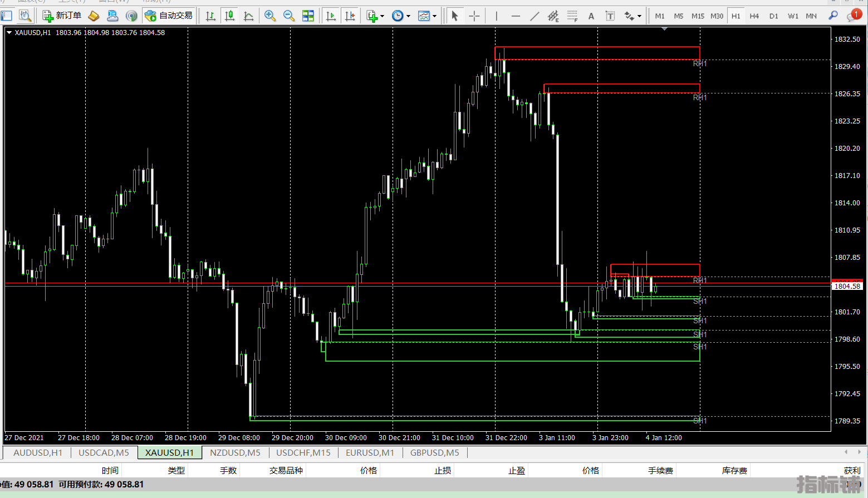Switch to the USDCAD,M5 chart tab
Viewport: 868px width, 498px height.
[104, 452]
